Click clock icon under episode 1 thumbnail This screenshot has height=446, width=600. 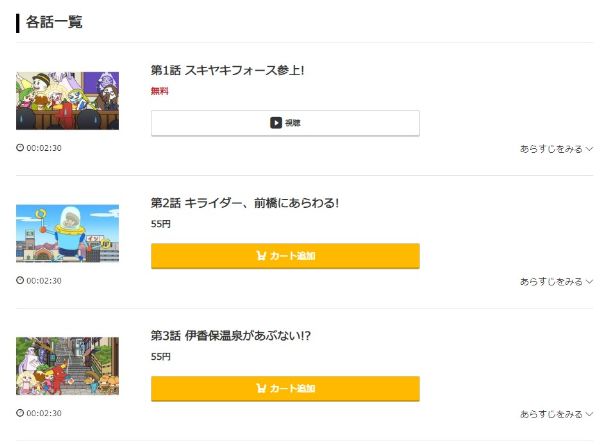click(20, 148)
